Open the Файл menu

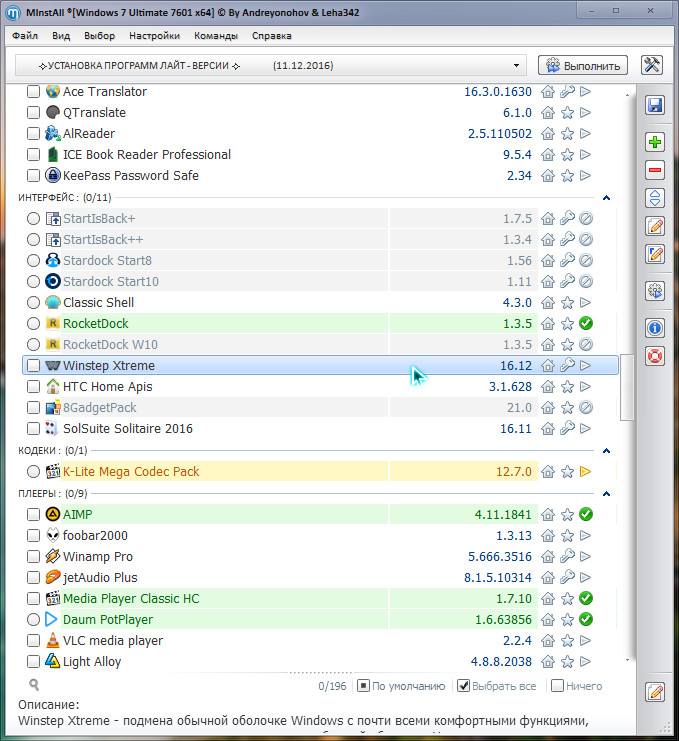point(25,36)
